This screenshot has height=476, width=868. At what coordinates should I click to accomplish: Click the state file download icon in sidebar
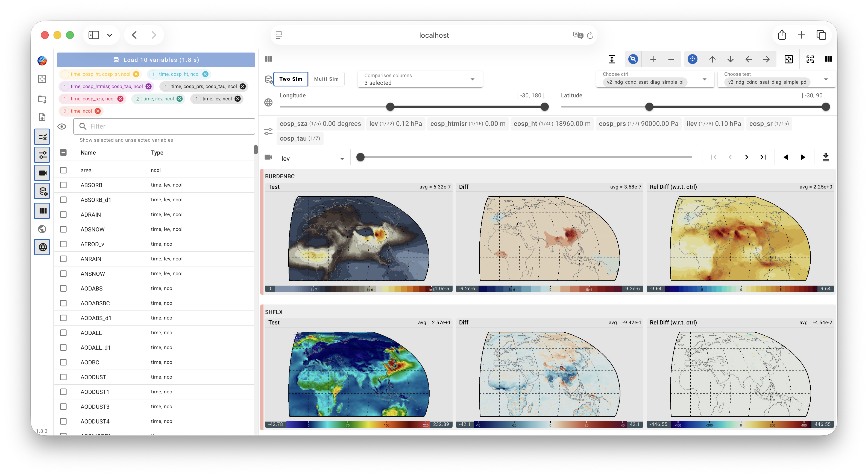pyautogui.click(x=42, y=117)
